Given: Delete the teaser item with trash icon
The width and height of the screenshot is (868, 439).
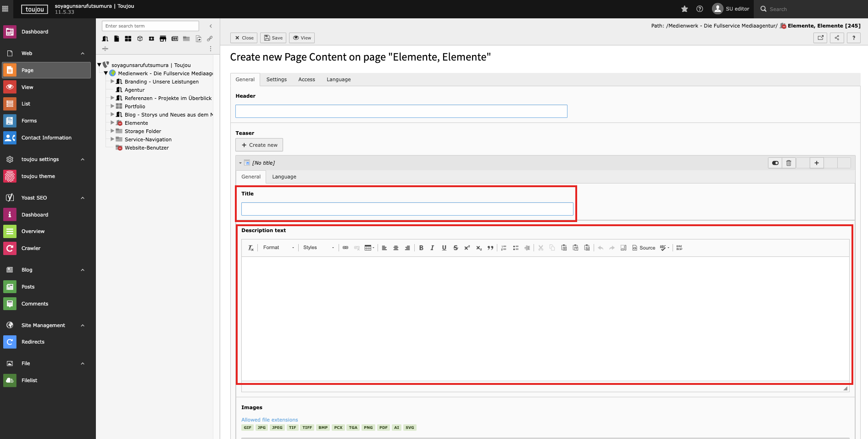Looking at the screenshot, I should point(789,163).
